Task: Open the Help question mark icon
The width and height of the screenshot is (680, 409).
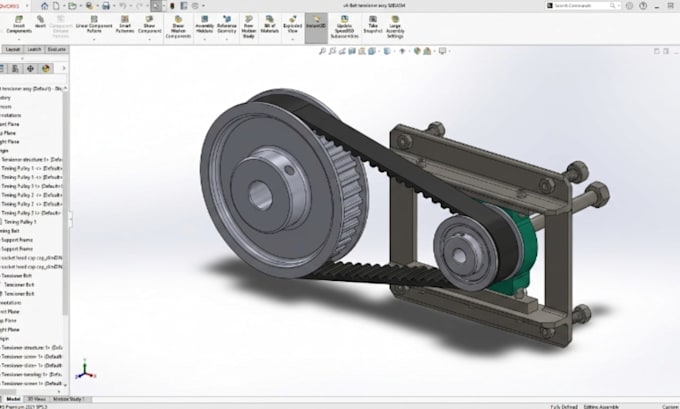Action: (643, 6)
